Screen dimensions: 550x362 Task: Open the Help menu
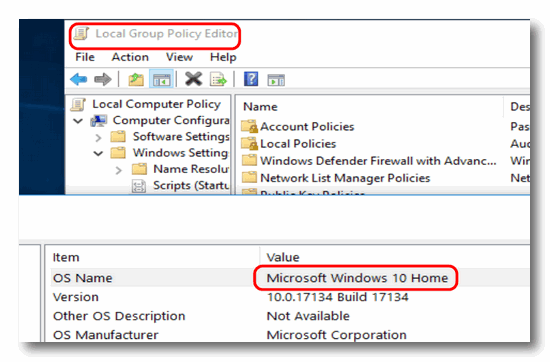(x=223, y=57)
